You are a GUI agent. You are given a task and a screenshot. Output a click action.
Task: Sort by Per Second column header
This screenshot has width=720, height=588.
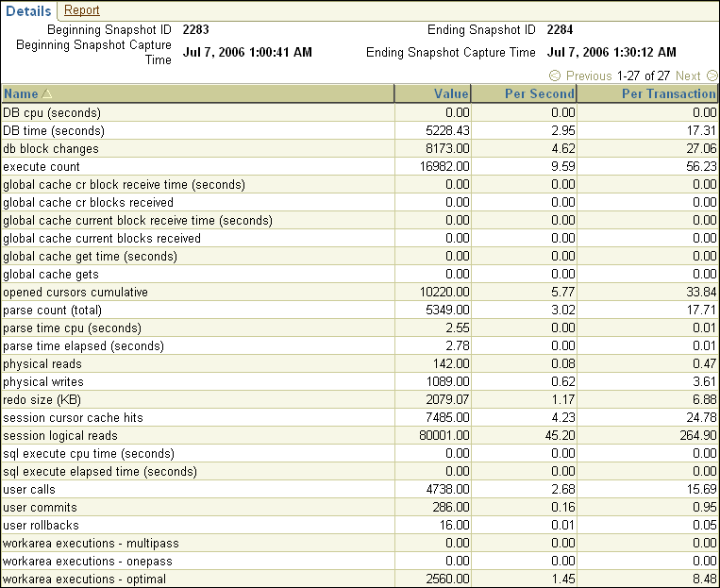[x=539, y=93]
